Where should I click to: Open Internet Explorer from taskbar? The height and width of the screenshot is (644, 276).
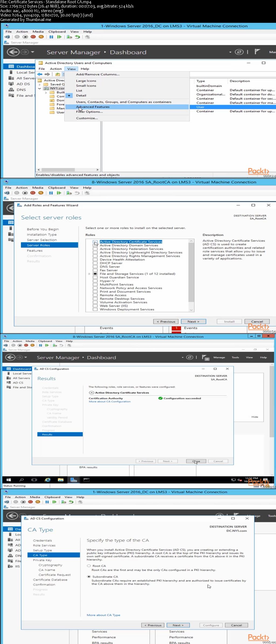[x=48, y=480]
